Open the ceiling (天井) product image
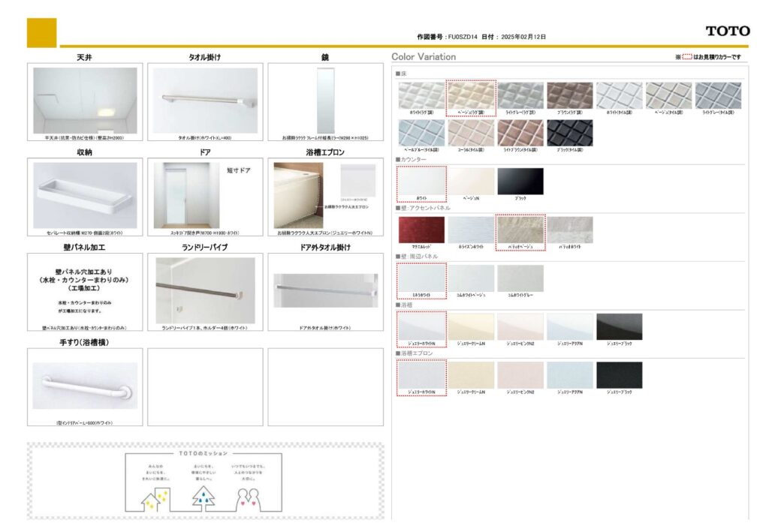 coord(85,101)
